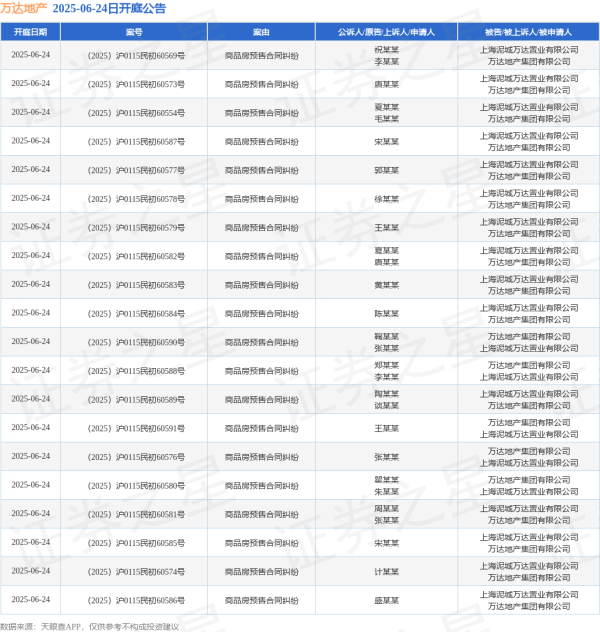Click the date cell in case 60586 row
This screenshot has width=600, height=632.
point(31,599)
